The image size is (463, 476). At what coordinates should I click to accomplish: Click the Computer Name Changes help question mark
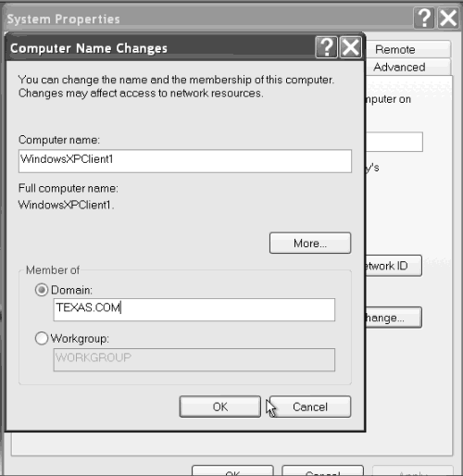point(326,47)
